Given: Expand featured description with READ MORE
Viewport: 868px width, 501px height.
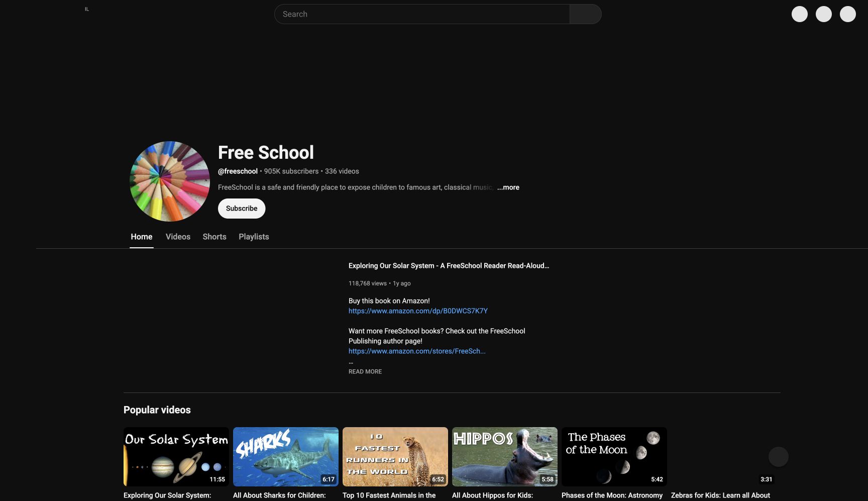Looking at the screenshot, I should pyautogui.click(x=365, y=372).
